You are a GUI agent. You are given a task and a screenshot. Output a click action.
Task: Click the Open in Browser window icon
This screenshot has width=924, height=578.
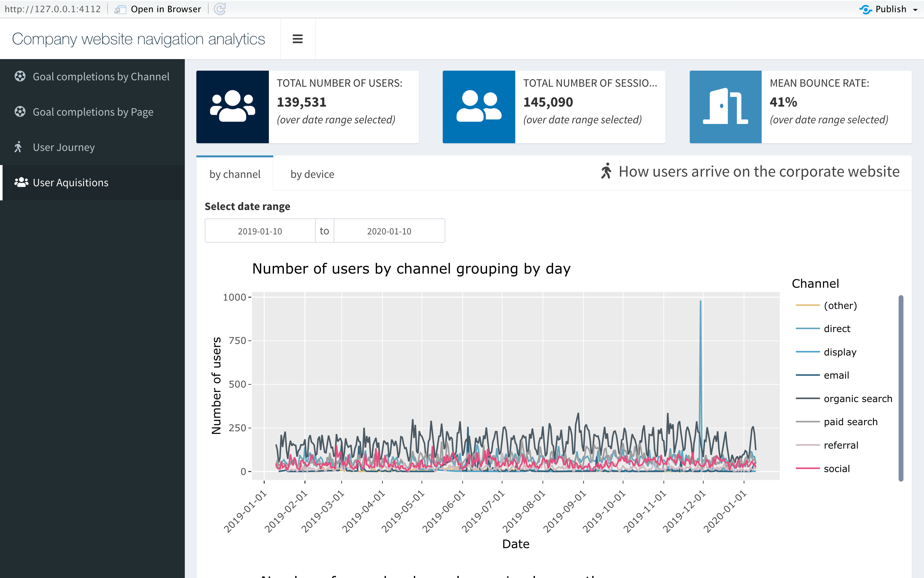point(120,9)
